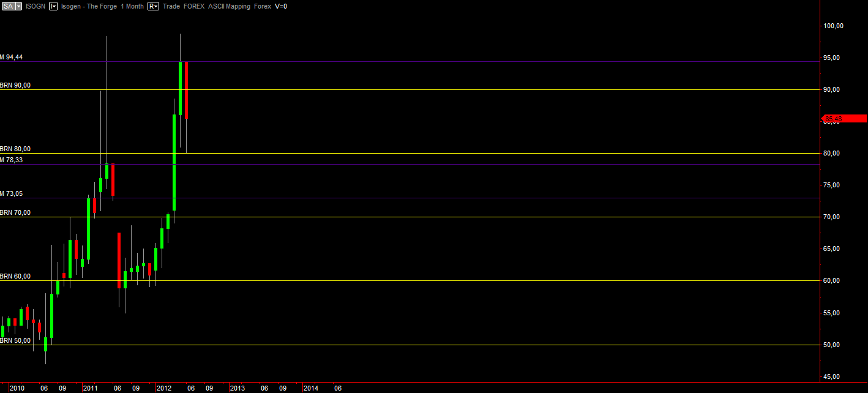Click the 2012 year marker on time axis

[164, 388]
